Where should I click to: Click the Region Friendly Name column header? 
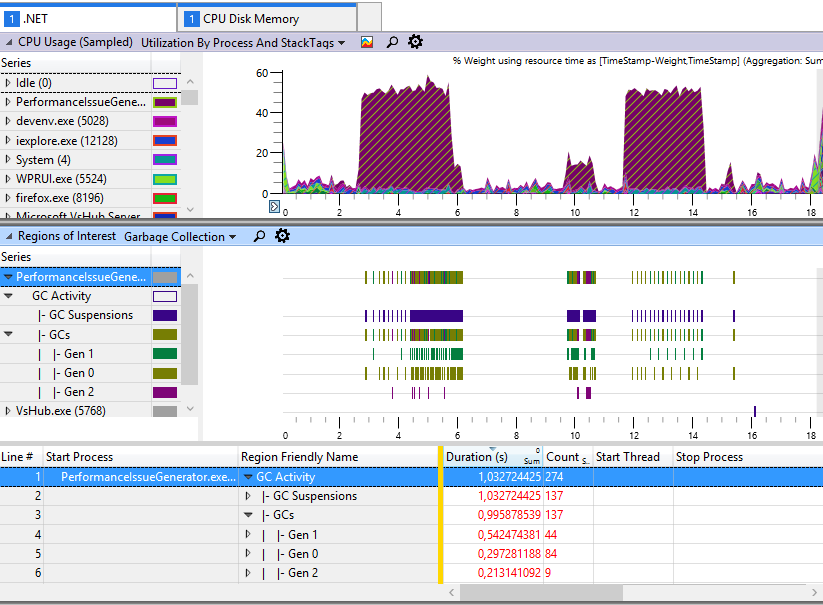pyautogui.click(x=338, y=457)
